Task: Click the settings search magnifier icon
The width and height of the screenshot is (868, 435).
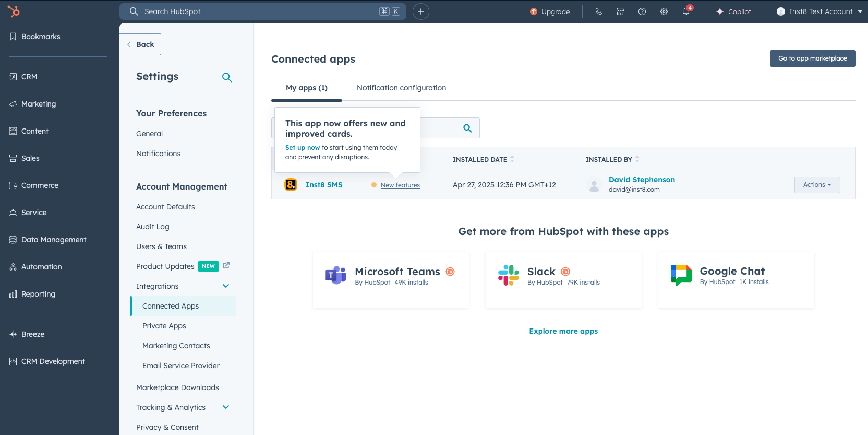Action: 227,77
